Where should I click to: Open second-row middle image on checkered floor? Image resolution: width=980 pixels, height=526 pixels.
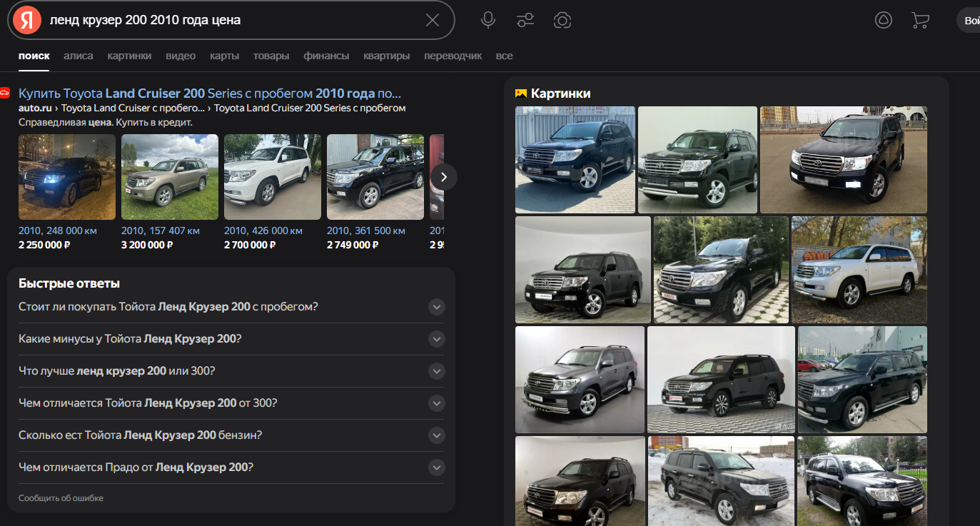click(721, 270)
